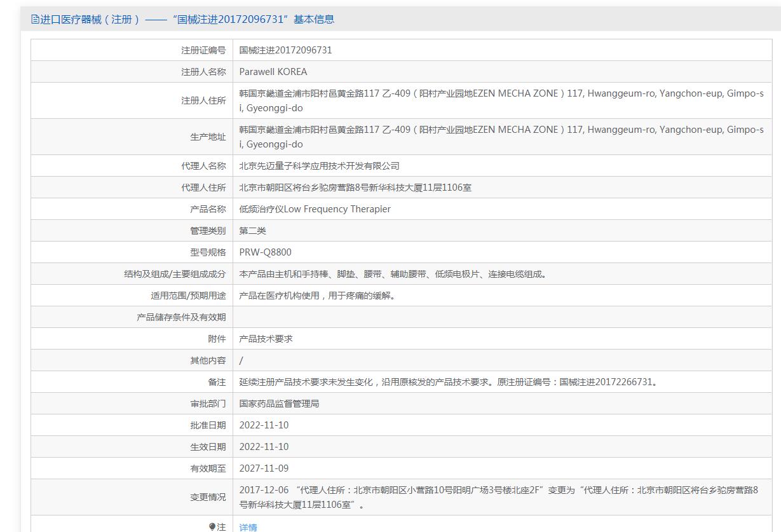The image size is (781, 532).
Task: Select the value 产品技术要求
Action: coord(266,339)
